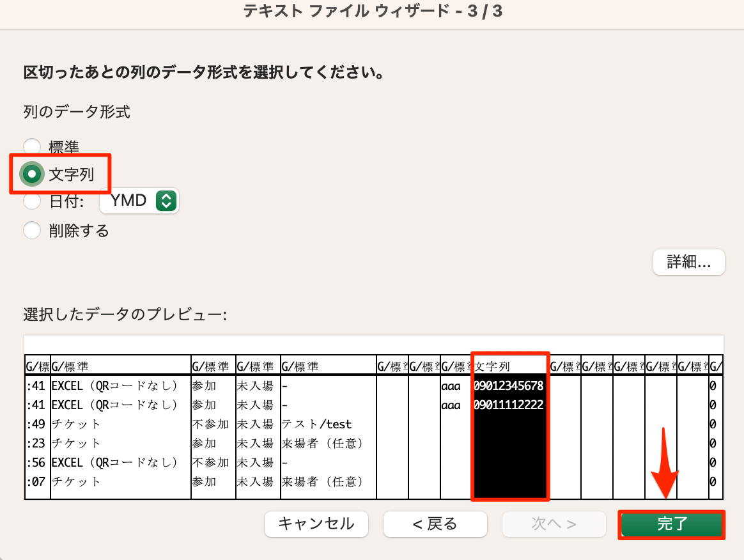Click the 列のデータ形式 label
Viewport: 744px width, 560px height.
(x=77, y=112)
